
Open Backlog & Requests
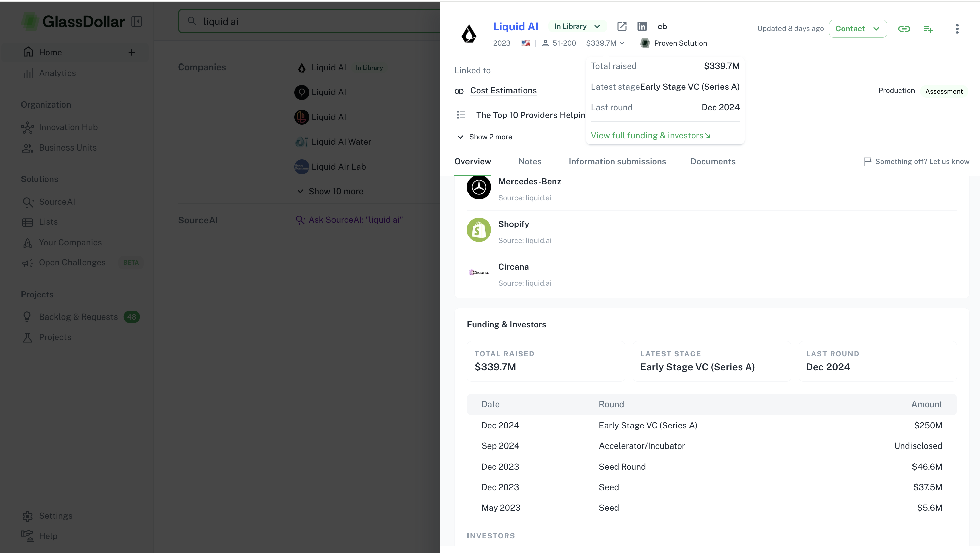point(81,317)
